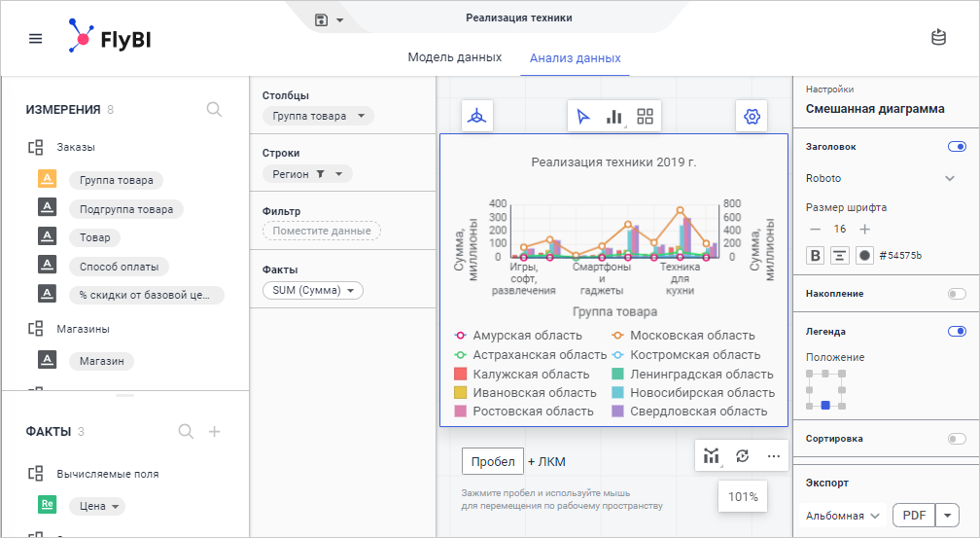Disable the Заголовок toggle
This screenshot has height=538, width=980.
(957, 147)
